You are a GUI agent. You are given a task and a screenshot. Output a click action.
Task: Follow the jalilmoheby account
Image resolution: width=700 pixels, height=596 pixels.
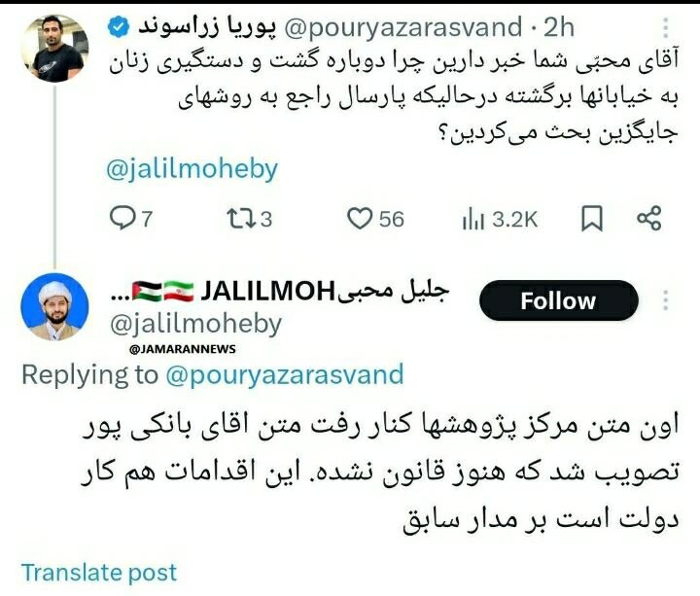click(558, 300)
